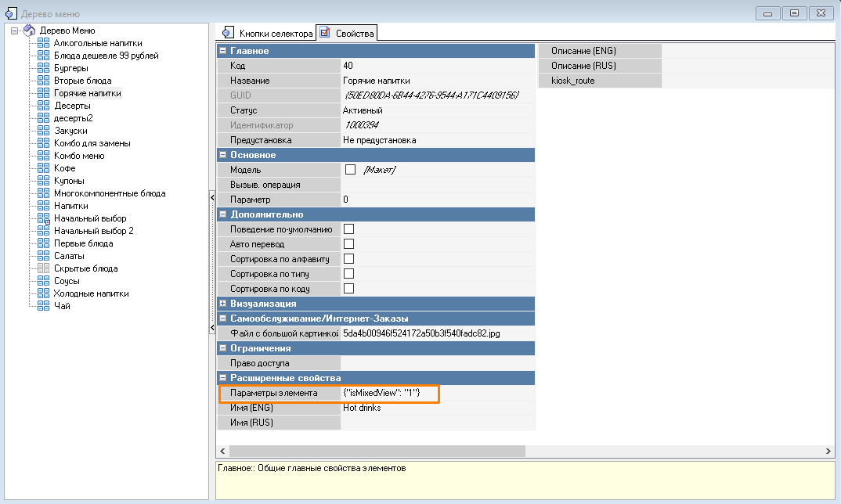This screenshot has width=841, height=504.
Task: Select Холодные напитки in the tree
Action: pos(91,293)
